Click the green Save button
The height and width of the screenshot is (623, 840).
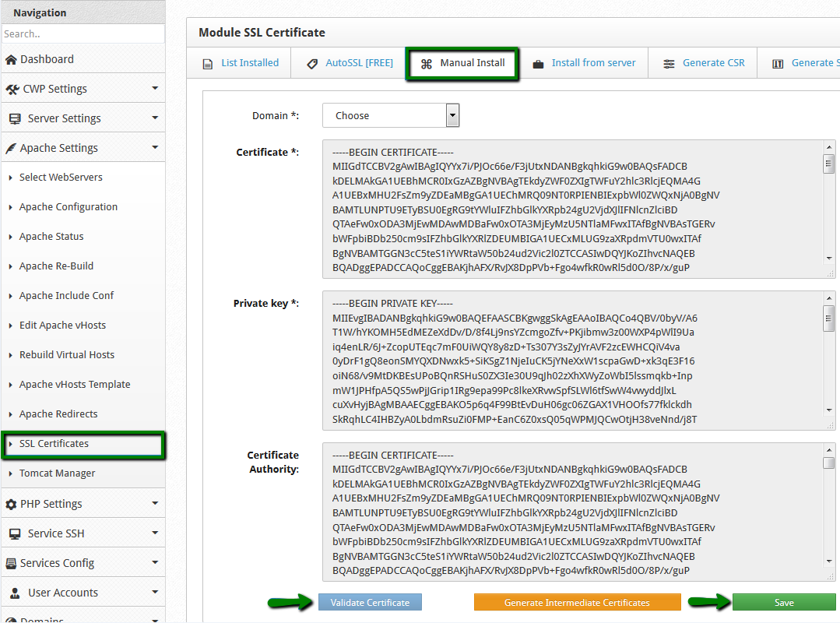pos(783,602)
